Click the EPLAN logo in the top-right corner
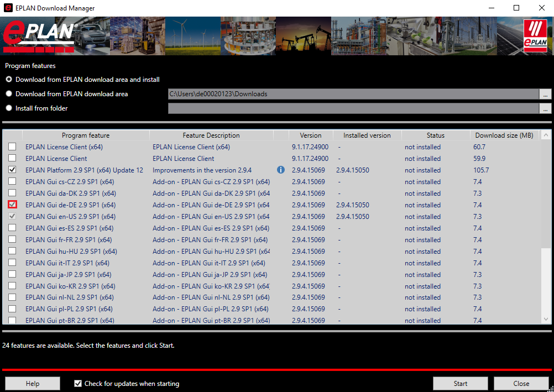 535,35
